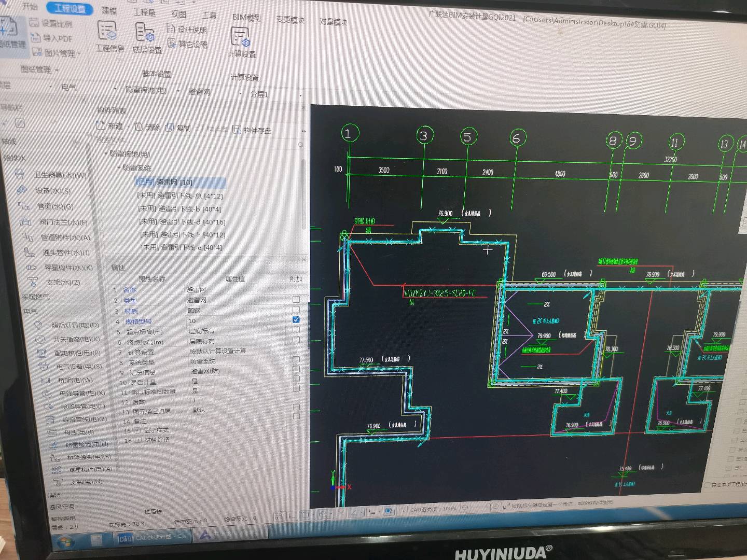Click 设置比例 scale setting icon
This screenshot has height=560, width=747.
point(34,22)
